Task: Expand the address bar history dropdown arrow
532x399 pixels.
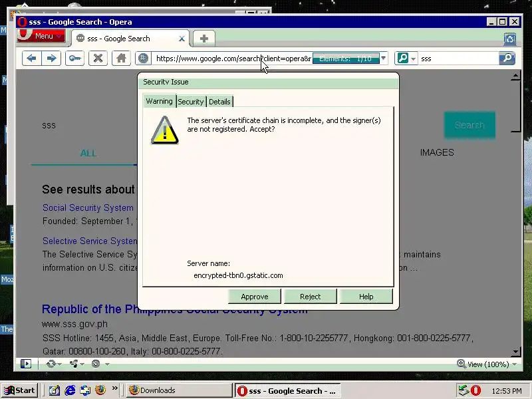Action: (x=384, y=59)
